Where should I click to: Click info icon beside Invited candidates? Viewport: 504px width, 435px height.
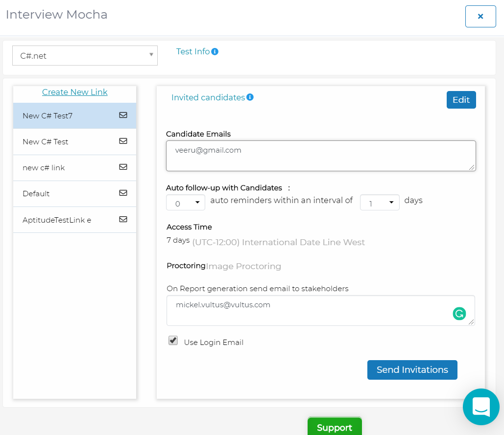250,97
